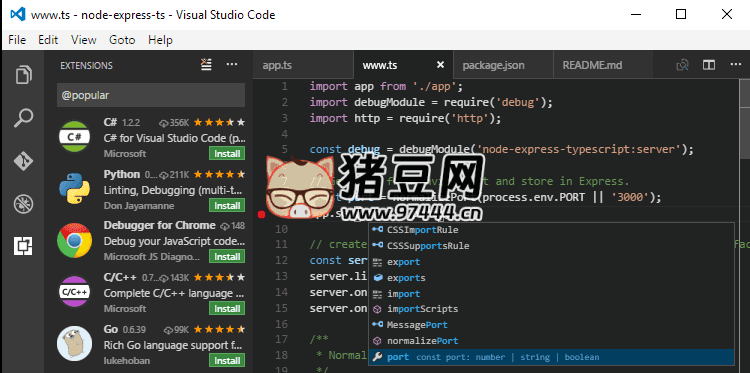Select the import suggestion
The height and width of the screenshot is (373, 750).
point(551,293)
